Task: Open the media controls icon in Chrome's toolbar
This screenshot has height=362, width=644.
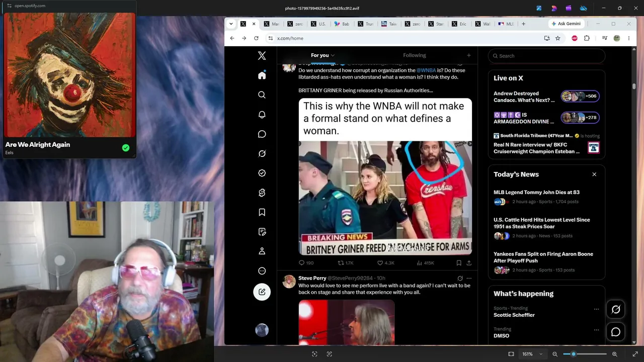Action: [x=604, y=38]
